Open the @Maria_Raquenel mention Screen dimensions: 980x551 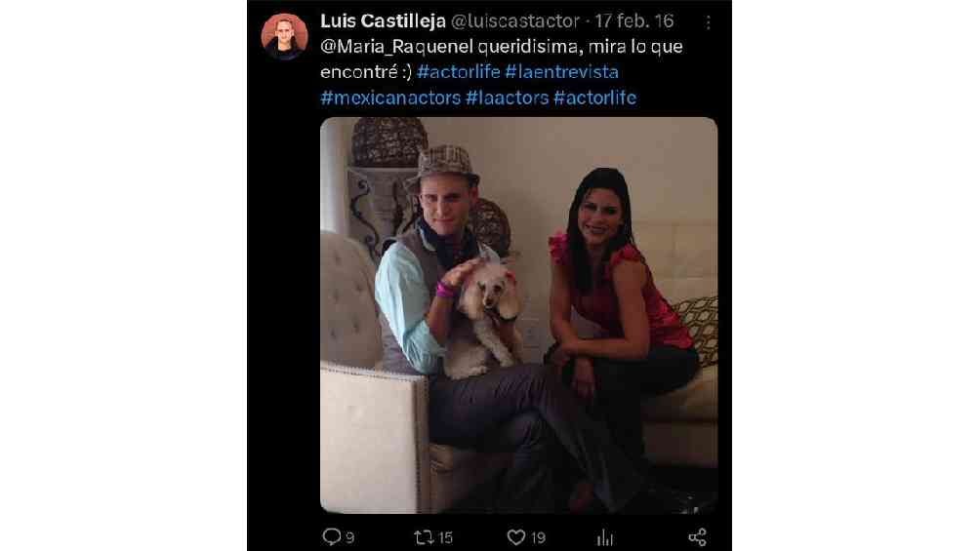[x=396, y=47]
